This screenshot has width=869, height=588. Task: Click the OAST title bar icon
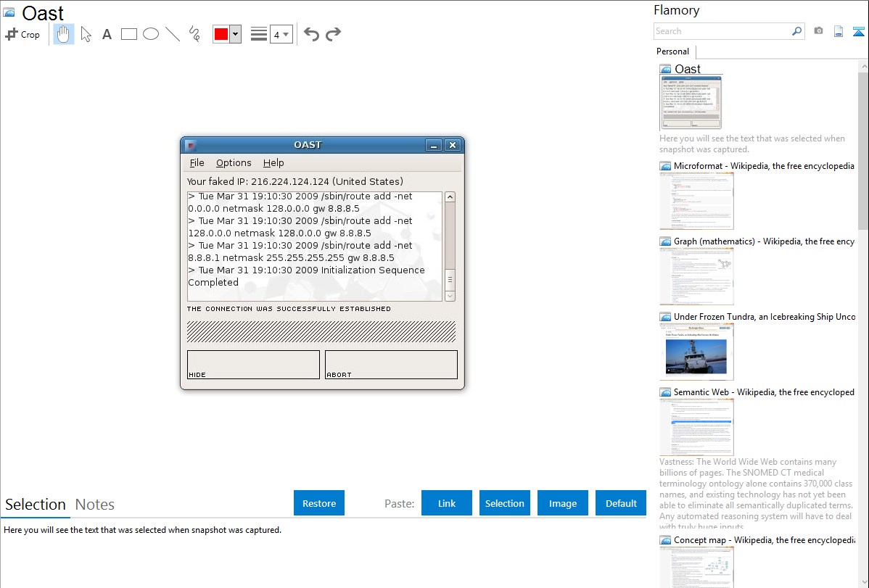(191, 145)
